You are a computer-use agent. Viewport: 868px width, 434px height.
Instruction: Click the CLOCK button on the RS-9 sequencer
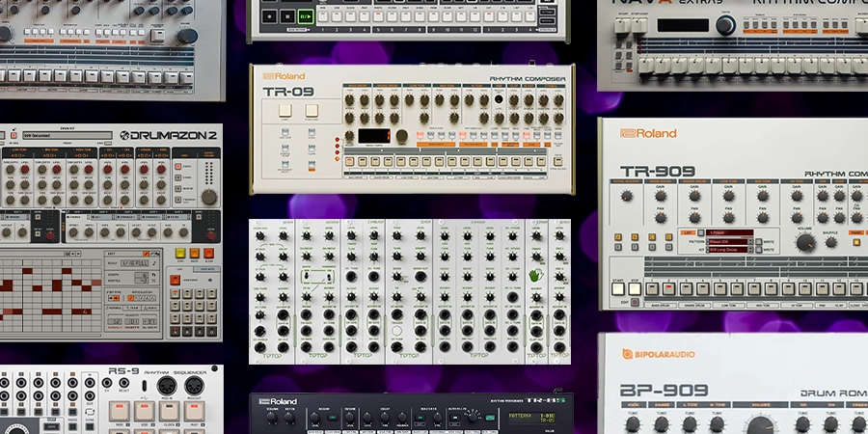pyautogui.click(x=168, y=411)
